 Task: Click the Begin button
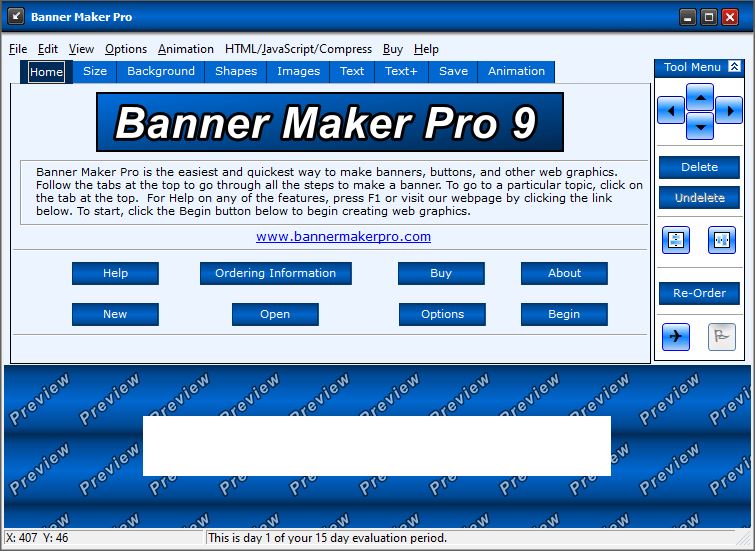[x=564, y=314]
